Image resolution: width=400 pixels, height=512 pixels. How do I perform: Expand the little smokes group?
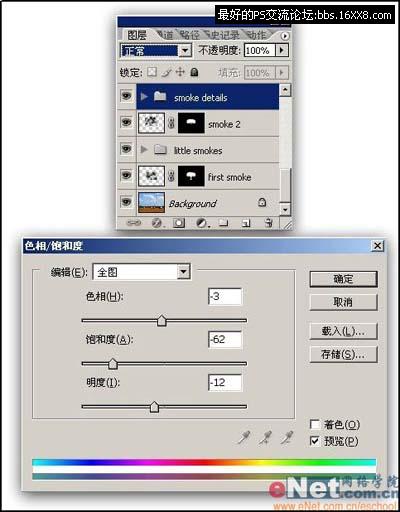[x=144, y=149]
